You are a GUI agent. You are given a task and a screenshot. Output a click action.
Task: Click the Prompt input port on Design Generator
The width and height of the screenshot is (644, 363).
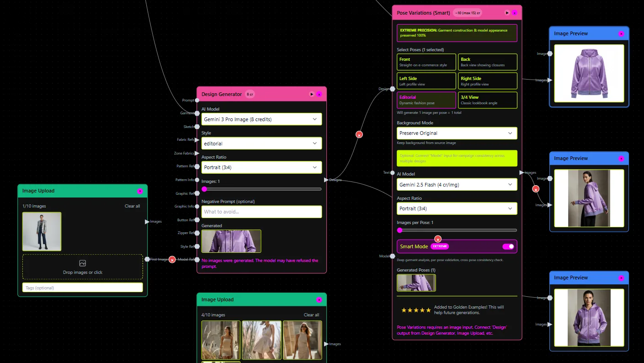pyautogui.click(x=197, y=100)
